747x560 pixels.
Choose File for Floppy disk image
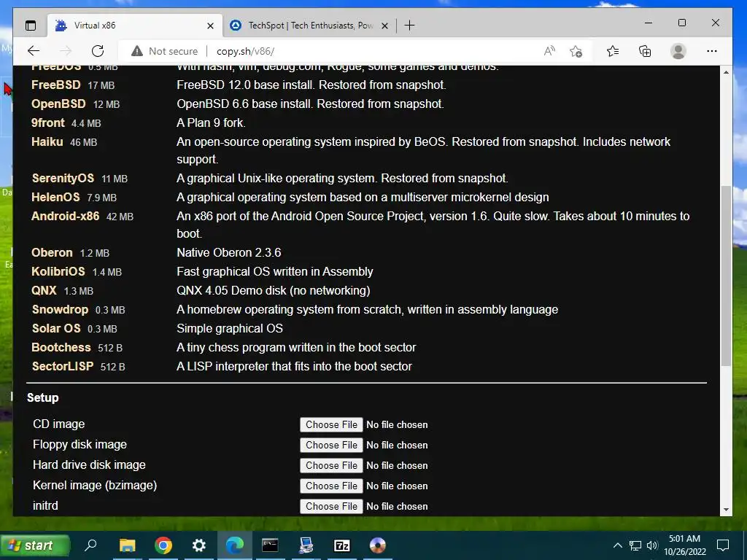(x=331, y=446)
